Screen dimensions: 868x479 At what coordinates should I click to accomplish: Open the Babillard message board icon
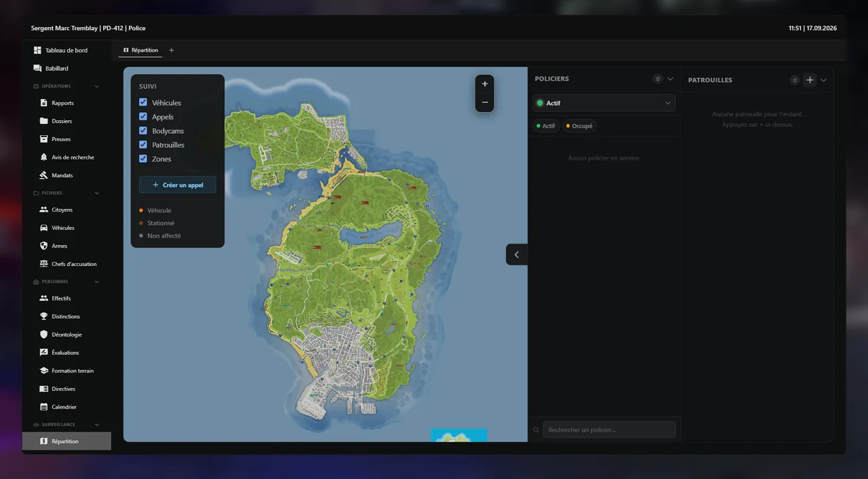coord(37,69)
